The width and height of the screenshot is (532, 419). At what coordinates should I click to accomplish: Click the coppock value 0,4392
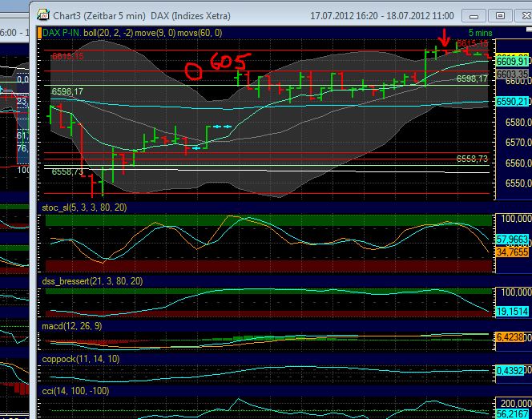point(510,370)
